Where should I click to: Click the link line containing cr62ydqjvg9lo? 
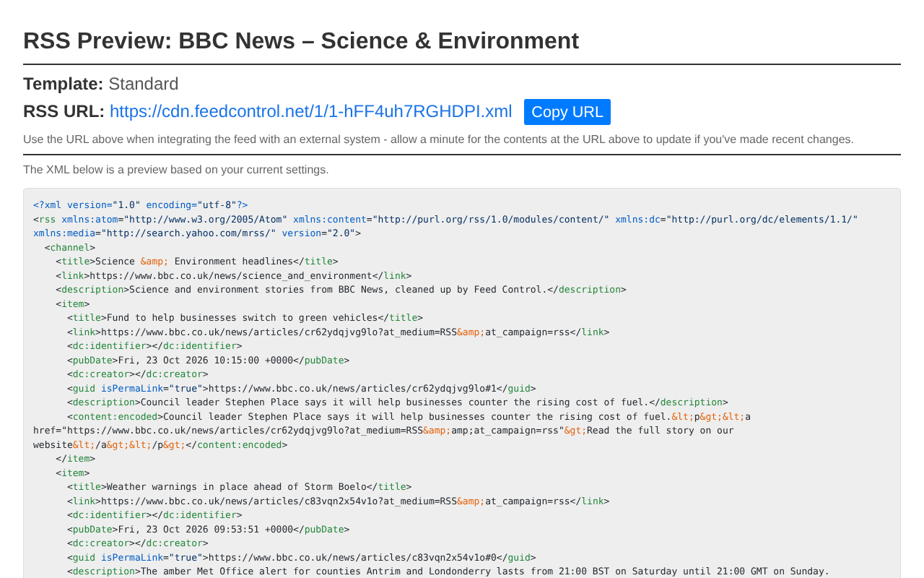click(x=338, y=332)
